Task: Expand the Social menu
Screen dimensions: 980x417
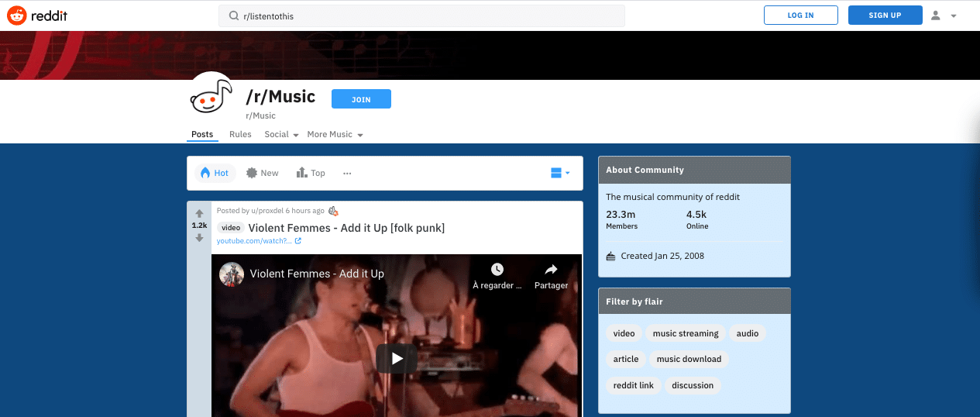Action: (x=281, y=134)
